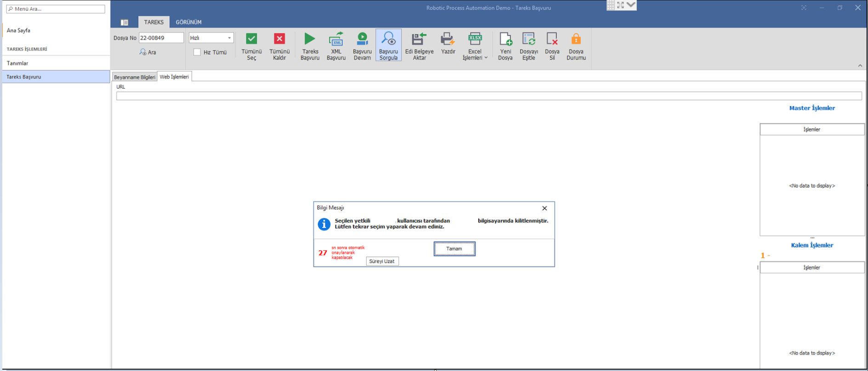Click Edi Belgeye Aktar icon

click(419, 39)
